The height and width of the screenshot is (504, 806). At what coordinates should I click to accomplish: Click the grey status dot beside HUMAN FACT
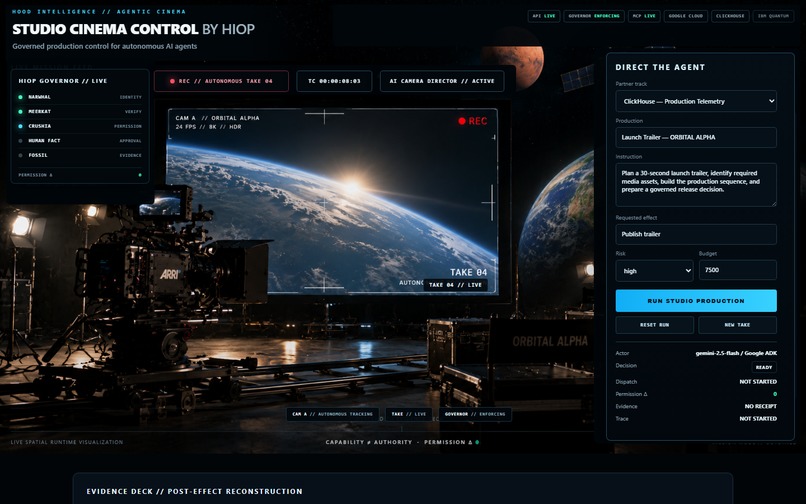point(21,140)
